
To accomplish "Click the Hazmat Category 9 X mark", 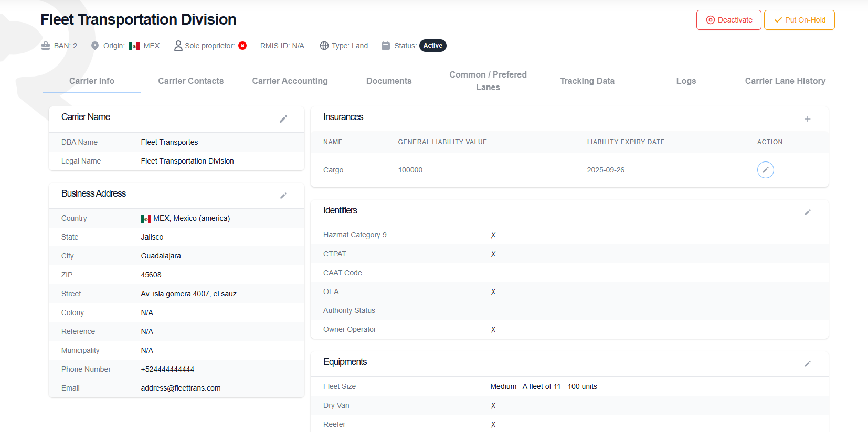I will [493, 235].
